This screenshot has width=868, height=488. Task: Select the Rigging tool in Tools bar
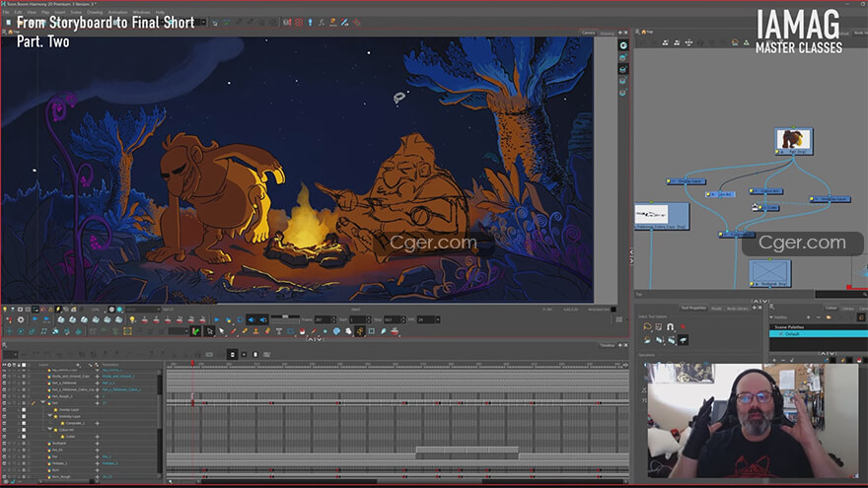click(x=360, y=331)
